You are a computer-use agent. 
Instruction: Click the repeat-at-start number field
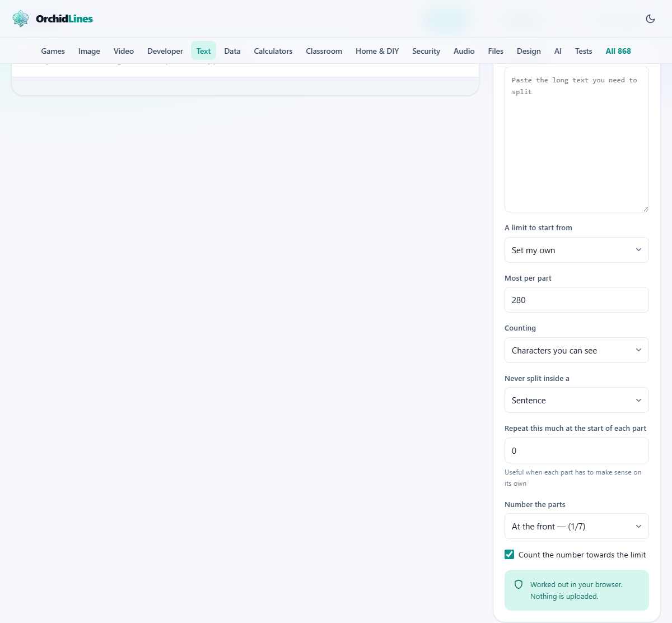(577, 450)
